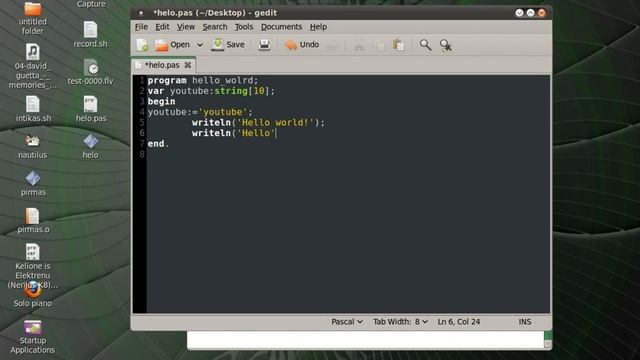Click 'string[10]' type on line 2
This screenshot has height=360, width=640.
pos(242,91)
